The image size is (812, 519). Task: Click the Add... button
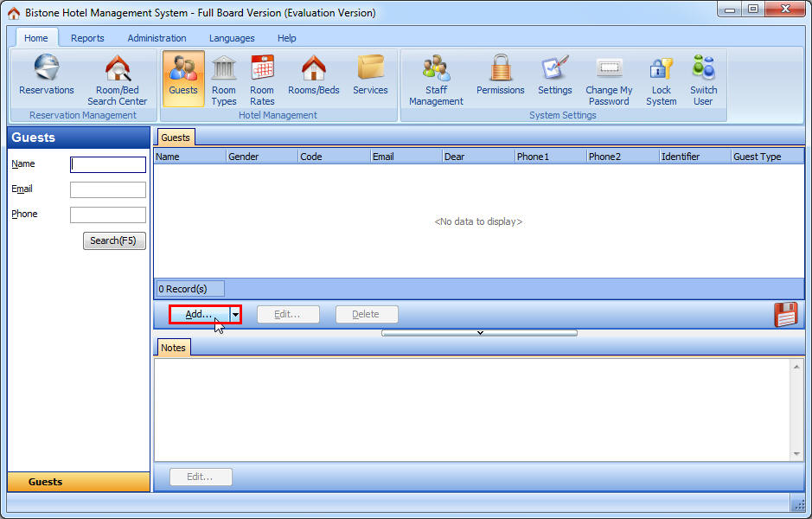pos(200,315)
